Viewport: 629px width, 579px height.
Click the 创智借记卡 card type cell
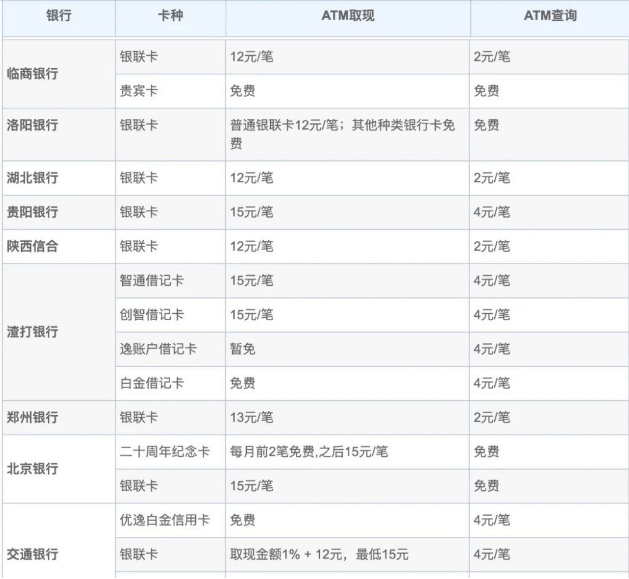[170, 315]
